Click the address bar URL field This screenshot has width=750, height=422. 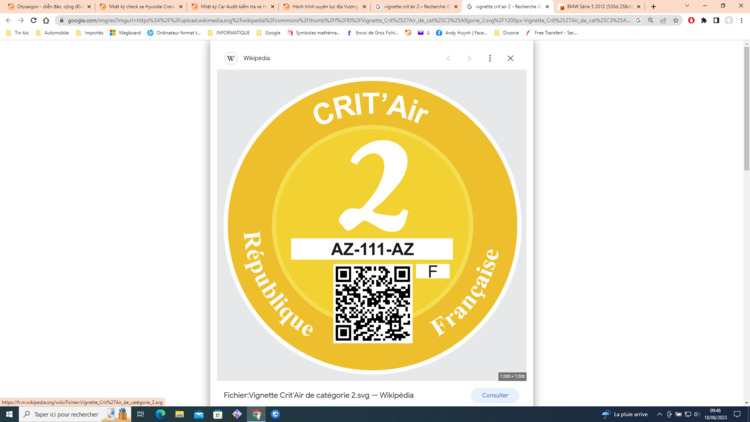point(349,21)
